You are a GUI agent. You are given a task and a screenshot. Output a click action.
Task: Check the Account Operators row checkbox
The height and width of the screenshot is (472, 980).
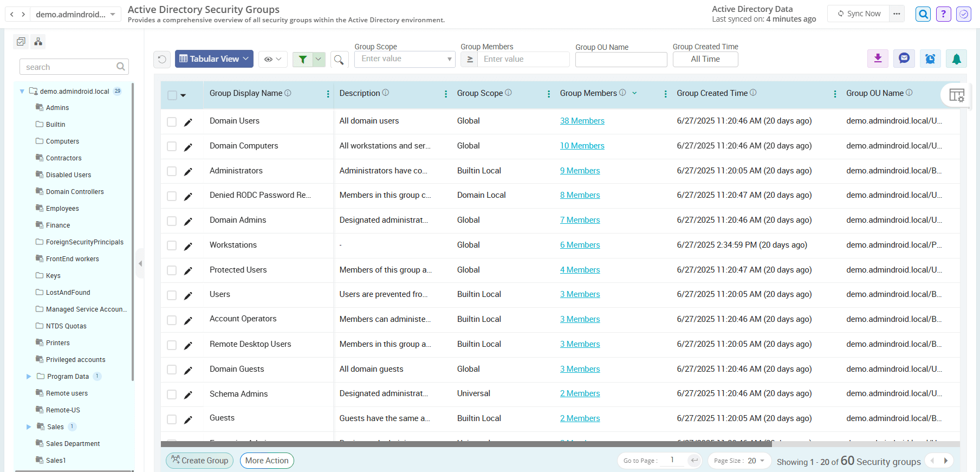coord(172,320)
